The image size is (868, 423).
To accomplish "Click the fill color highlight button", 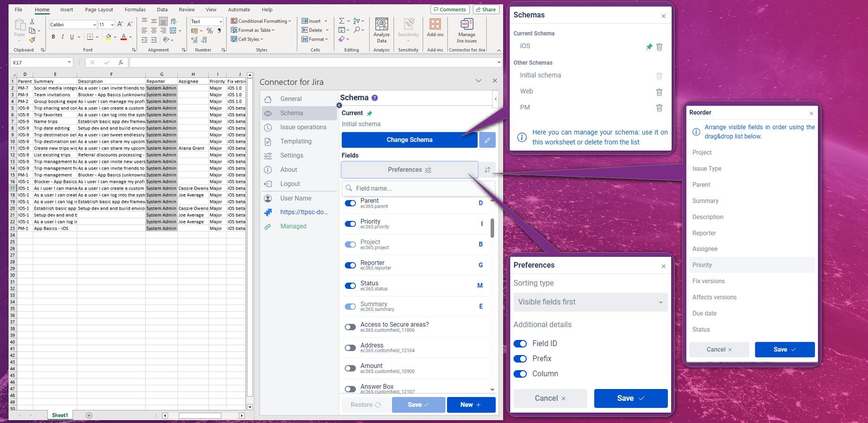I will click(x=109, y=37).
